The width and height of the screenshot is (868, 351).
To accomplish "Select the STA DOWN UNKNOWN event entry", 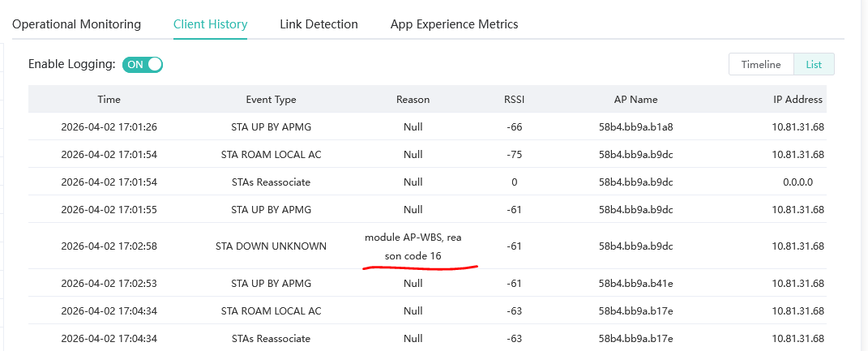I will click(271, 246).
